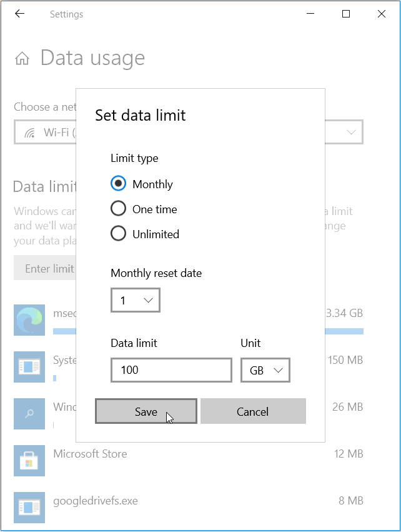Click the System app icon
Viewport: 401px width, 532px height.
(29, 367)
